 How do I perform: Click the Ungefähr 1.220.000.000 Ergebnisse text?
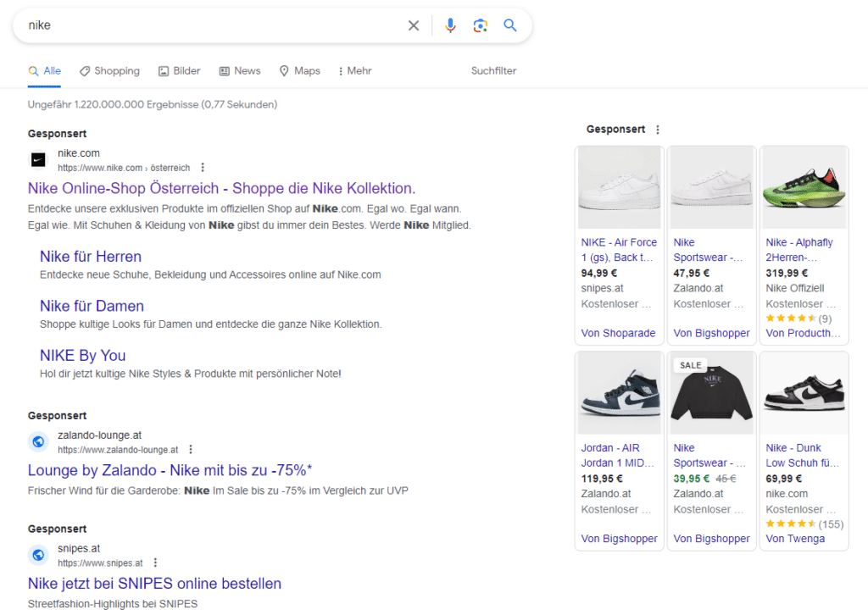[x=153, y=104]
